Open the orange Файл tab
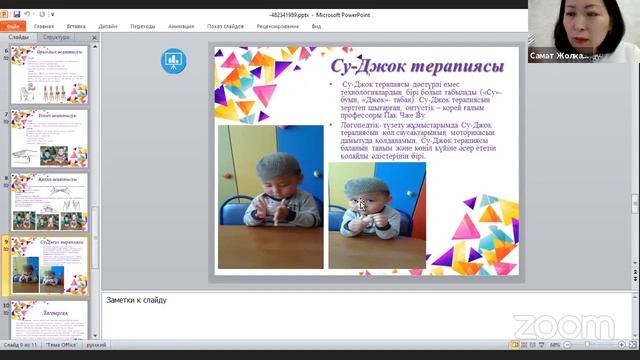Image resolution: width=640 pixels, height=360 pixels. tap(13, 26)
